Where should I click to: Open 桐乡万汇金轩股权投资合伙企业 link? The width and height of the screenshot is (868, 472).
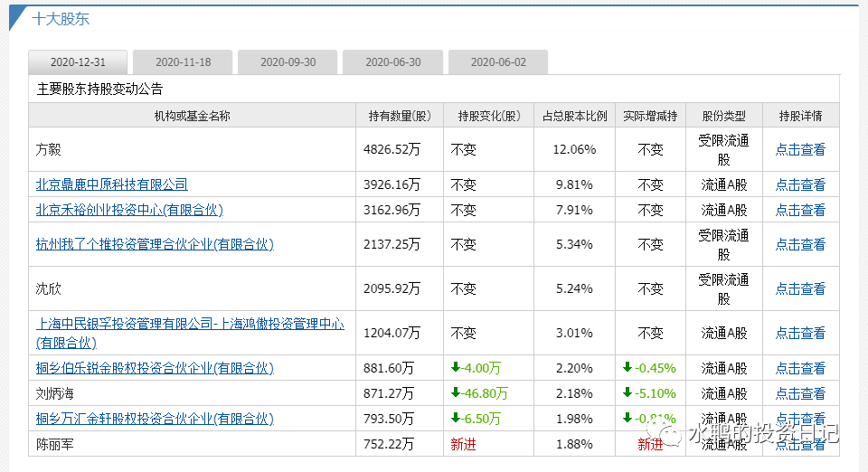tap(155, 419)
